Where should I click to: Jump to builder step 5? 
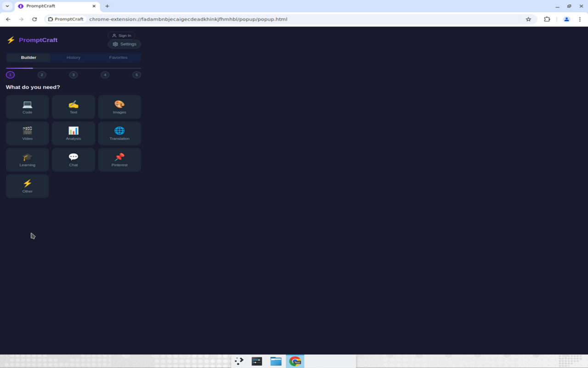136,75
